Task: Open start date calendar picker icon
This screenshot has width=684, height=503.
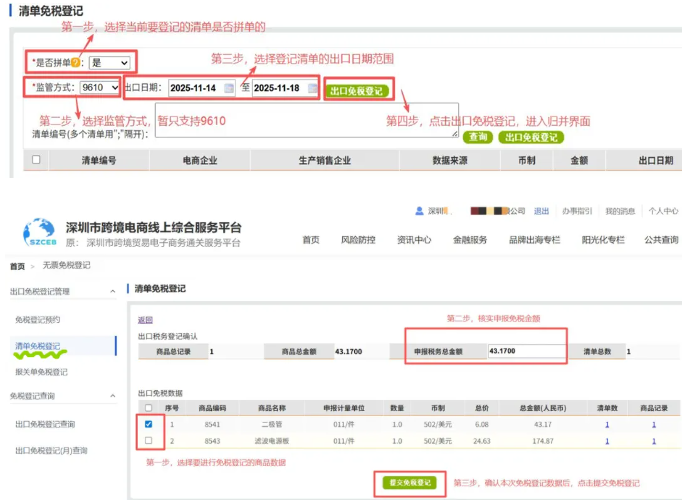Action: 229,89
